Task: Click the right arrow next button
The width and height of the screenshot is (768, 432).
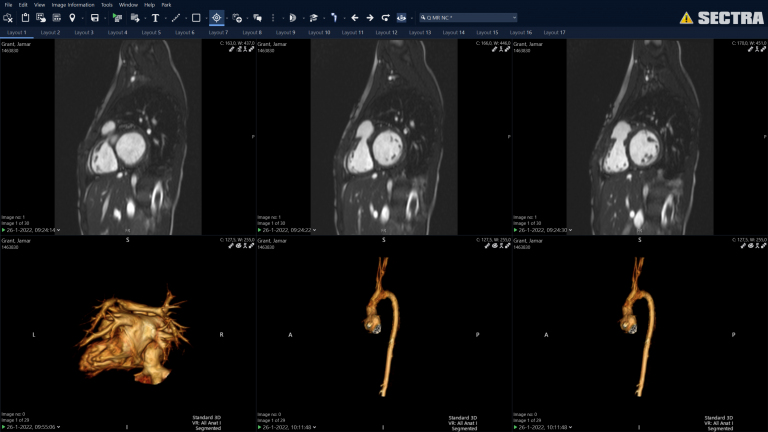Action: coord(369,18)
